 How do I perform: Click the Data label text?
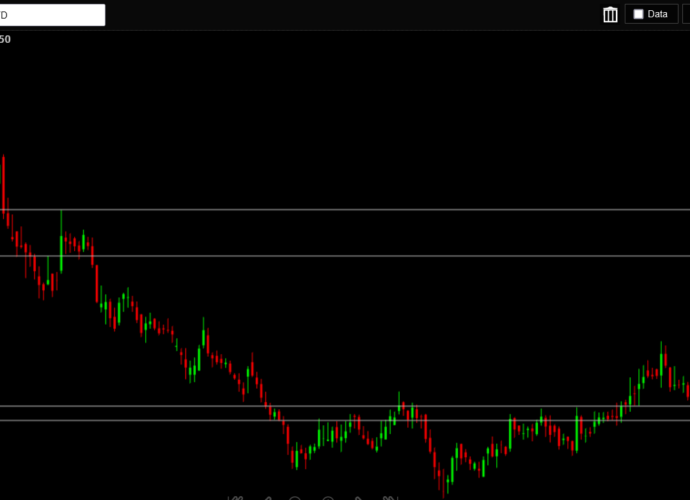(657, 14)
